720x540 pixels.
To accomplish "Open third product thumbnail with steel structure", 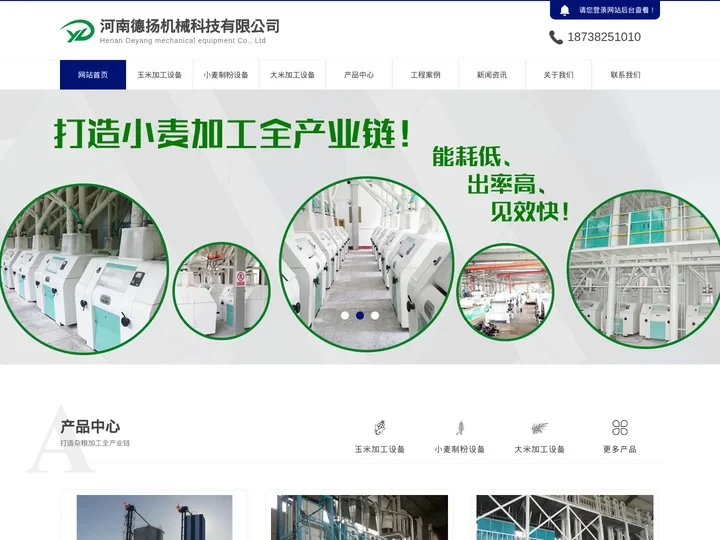I will 565,518.
